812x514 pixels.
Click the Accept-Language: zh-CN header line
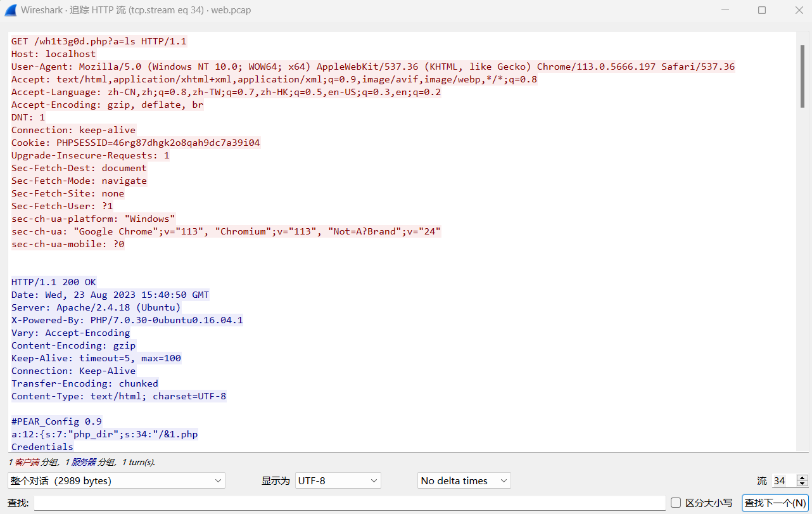point(226,92)
